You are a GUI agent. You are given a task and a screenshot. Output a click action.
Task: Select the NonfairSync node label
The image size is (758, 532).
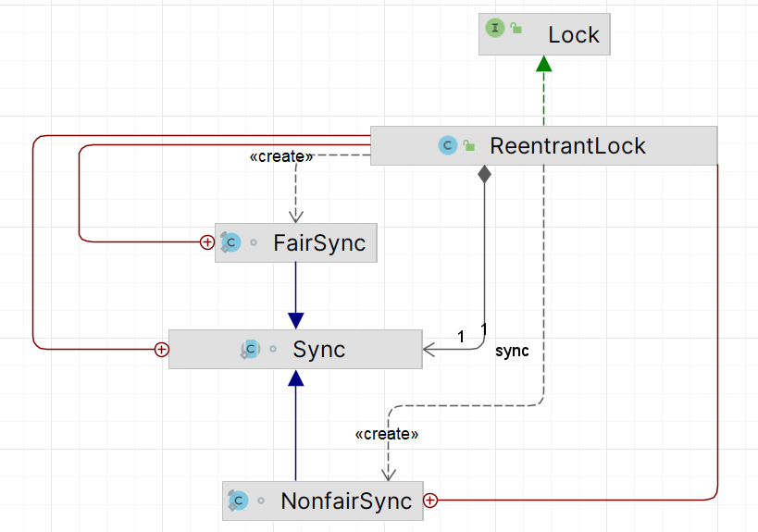click(346, 501)
